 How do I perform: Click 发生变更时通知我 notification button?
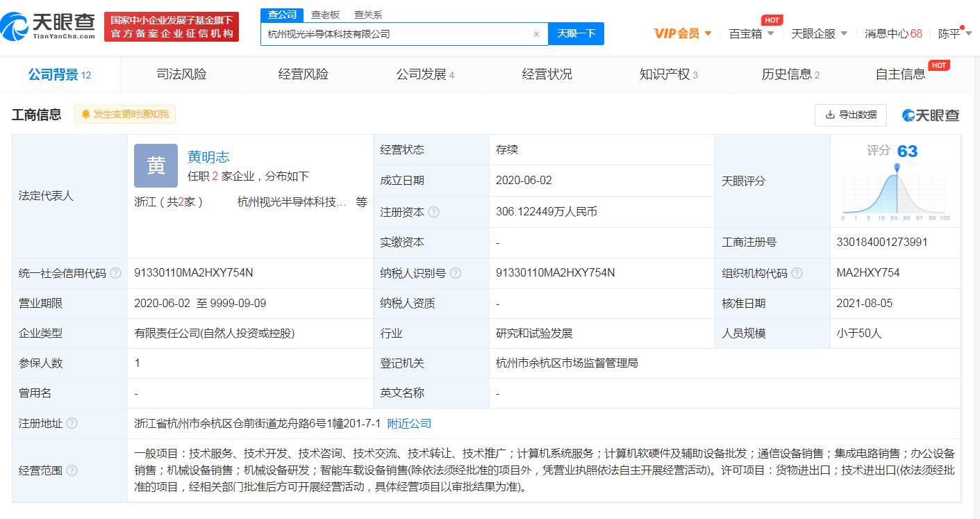pyautogui.click(x=125, y=114)
